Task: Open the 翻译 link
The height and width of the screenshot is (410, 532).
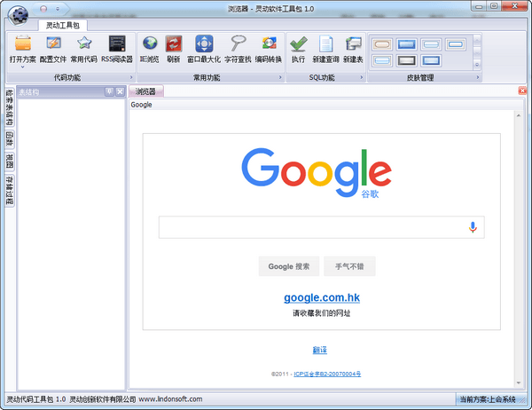Action: 319,350
